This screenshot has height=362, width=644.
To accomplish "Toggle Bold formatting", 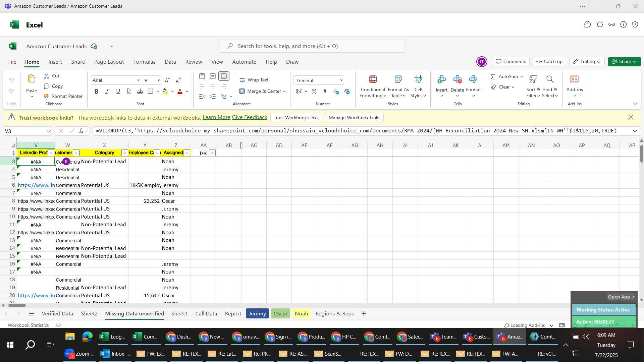I will tap(96, 91).
